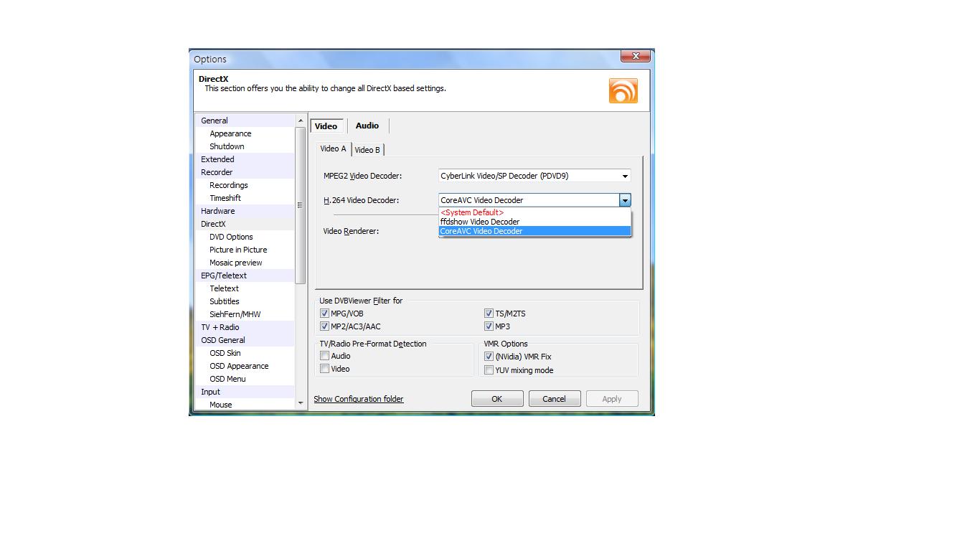The height and width of the screenshot is (551, 980).
Task: Select OSD General in the tree
Action: (x=223, y=340)
